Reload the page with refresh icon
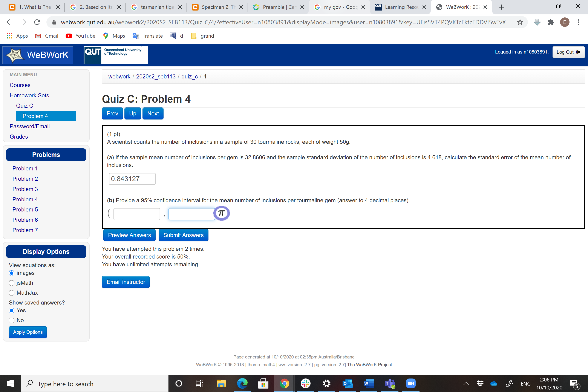This screenshot has width=588, height=392. [x=37, y=22]
